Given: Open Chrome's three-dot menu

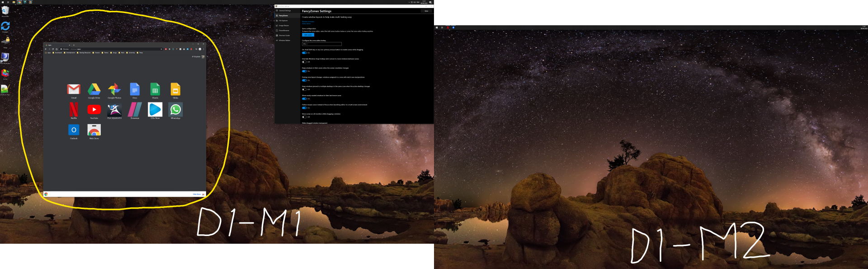Looking at the screenshot, I should pyautogui.click(x=203, y=49).
